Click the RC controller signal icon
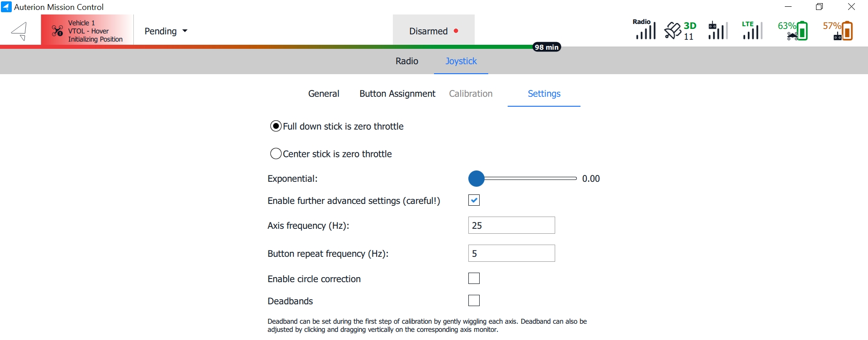 717,31
